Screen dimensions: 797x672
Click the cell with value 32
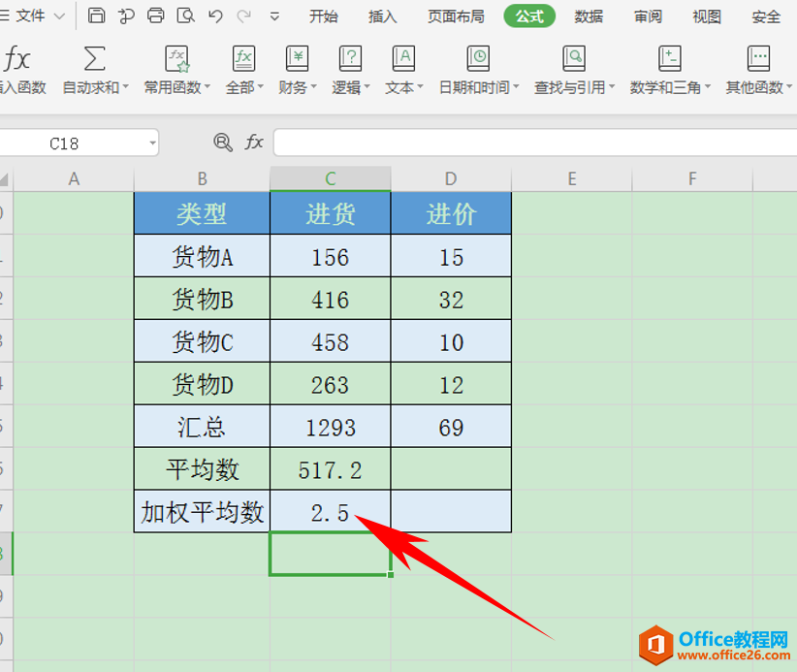[451, 299]
